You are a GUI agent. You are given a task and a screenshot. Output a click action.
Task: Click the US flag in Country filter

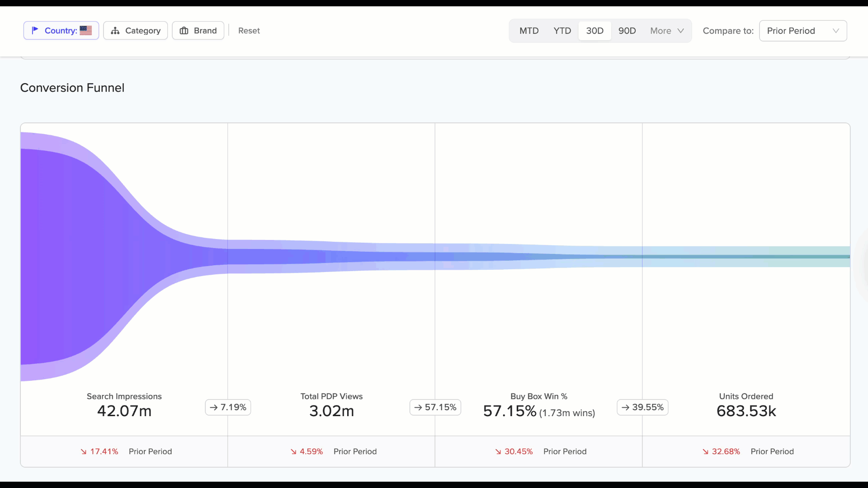[86, 30]
